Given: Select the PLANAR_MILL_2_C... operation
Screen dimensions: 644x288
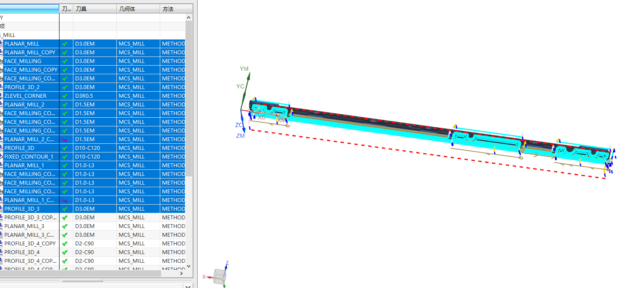Looking at the screenshot, I should coord(30,139).
